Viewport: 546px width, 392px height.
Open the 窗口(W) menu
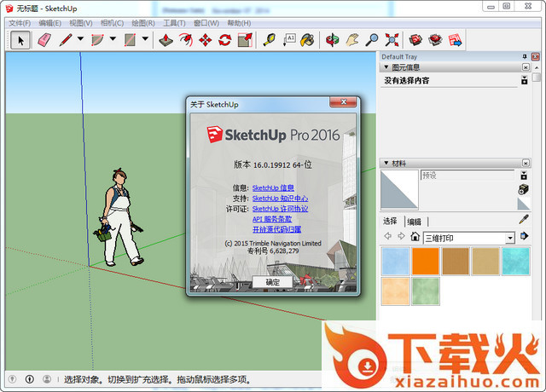(x=206, y=23)
